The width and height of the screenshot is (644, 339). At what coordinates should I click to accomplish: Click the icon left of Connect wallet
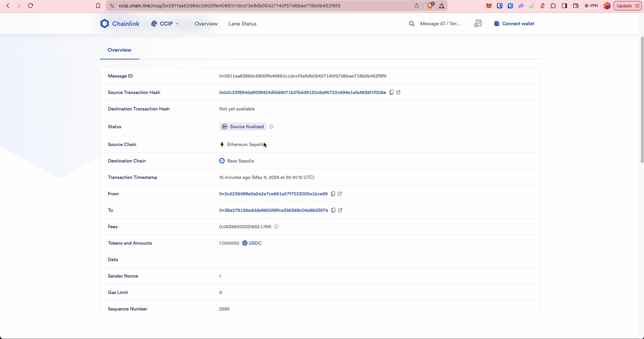click(478, 23)
